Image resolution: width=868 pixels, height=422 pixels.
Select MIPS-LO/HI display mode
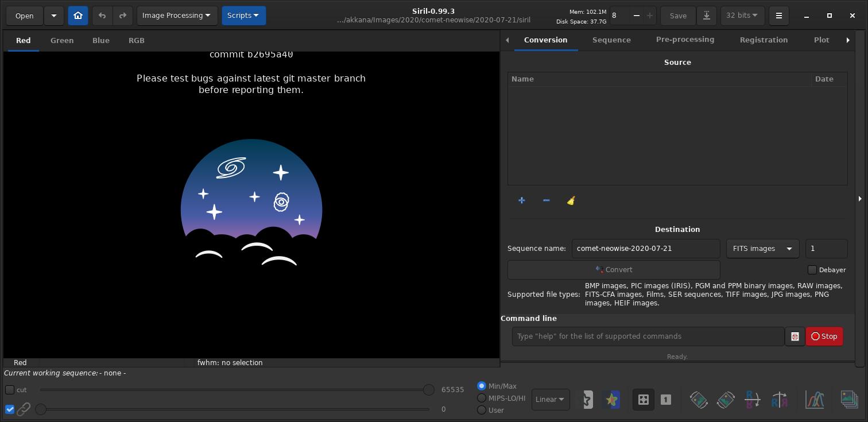pos(482,398)
